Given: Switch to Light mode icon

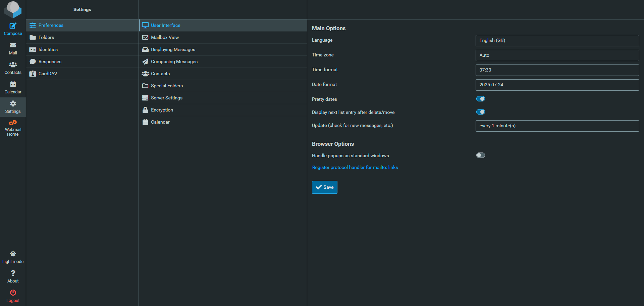Looking at the screenshot, I should [x=13, y=254].
